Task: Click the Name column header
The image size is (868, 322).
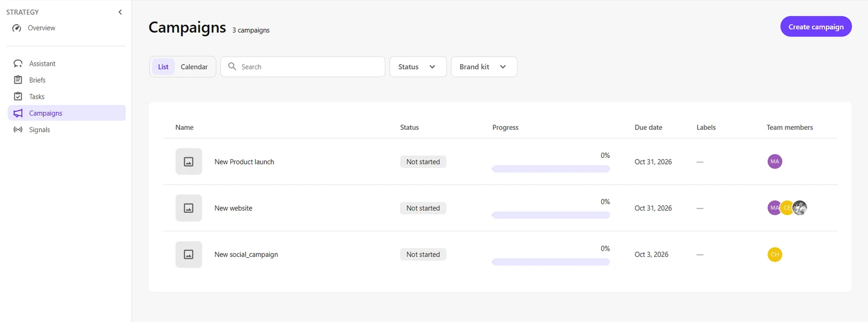Action: [184, 128]
